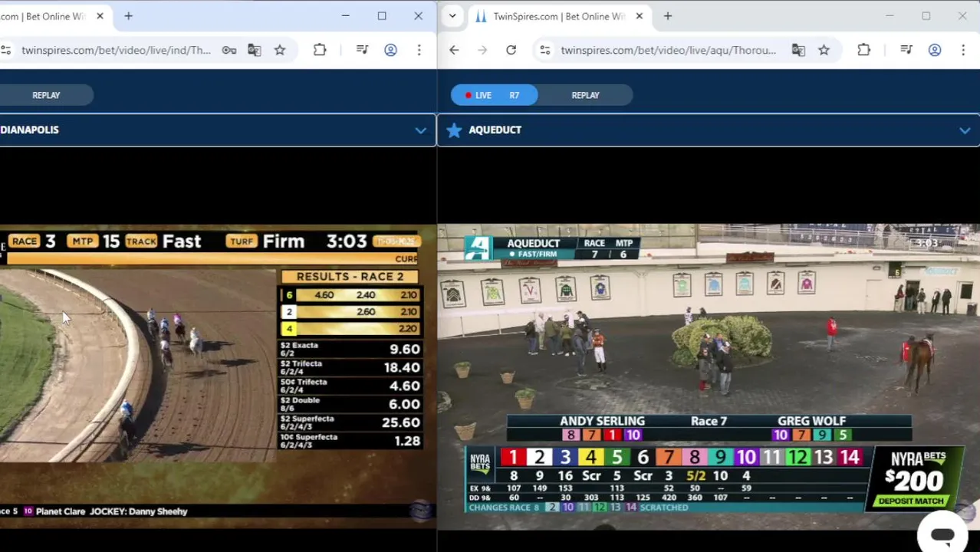
Task: Click the AQUEDUCT track name label
Action: click(495, 130)
